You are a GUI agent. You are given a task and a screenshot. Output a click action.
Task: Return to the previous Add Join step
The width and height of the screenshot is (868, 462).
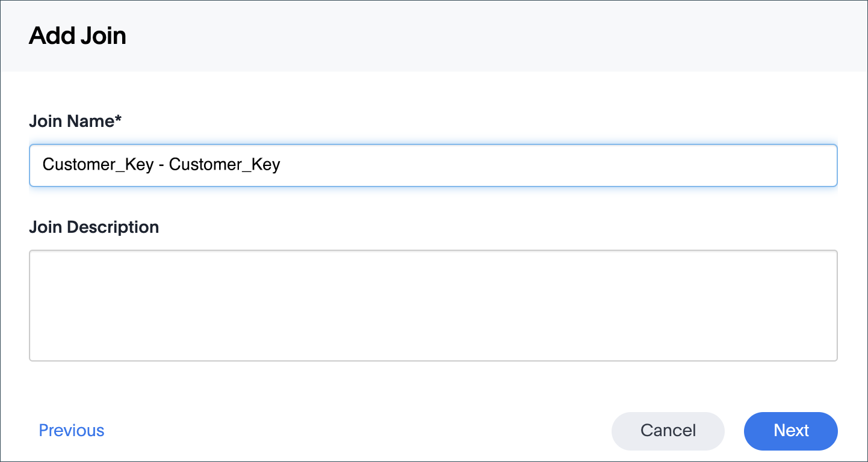(x=72, y=431)
